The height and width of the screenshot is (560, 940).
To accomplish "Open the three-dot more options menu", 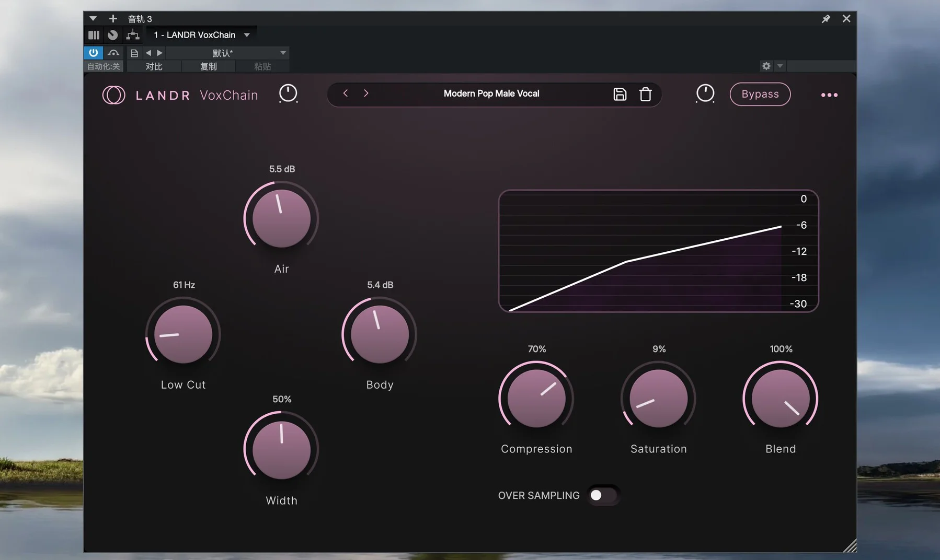I will (829, 95).
